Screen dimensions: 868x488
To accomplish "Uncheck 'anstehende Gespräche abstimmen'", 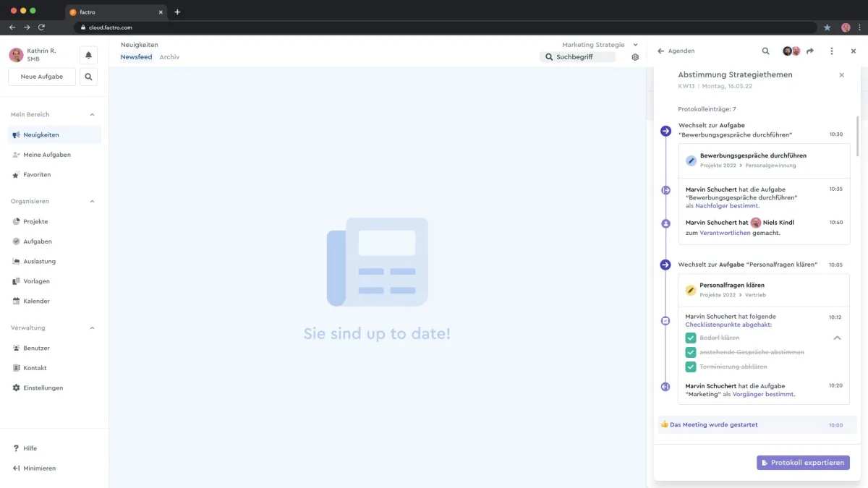I will (690, 352).
